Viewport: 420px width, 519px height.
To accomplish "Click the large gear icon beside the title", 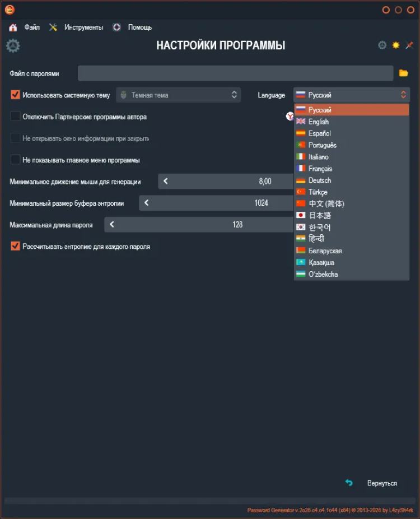I will (13, 46).
